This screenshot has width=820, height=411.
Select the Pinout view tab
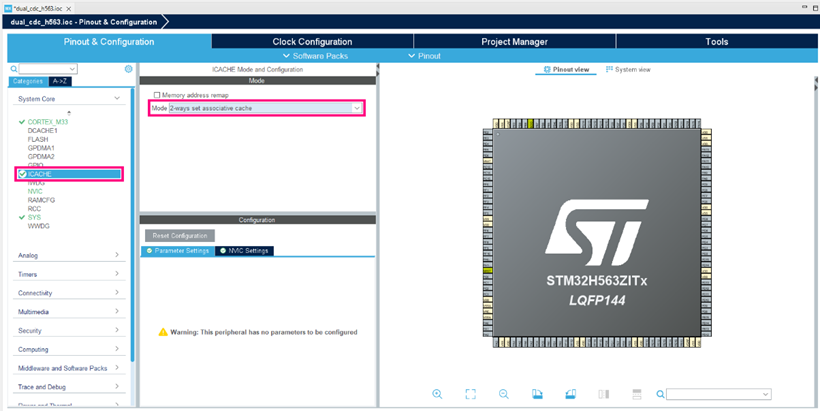coord(566,70)
